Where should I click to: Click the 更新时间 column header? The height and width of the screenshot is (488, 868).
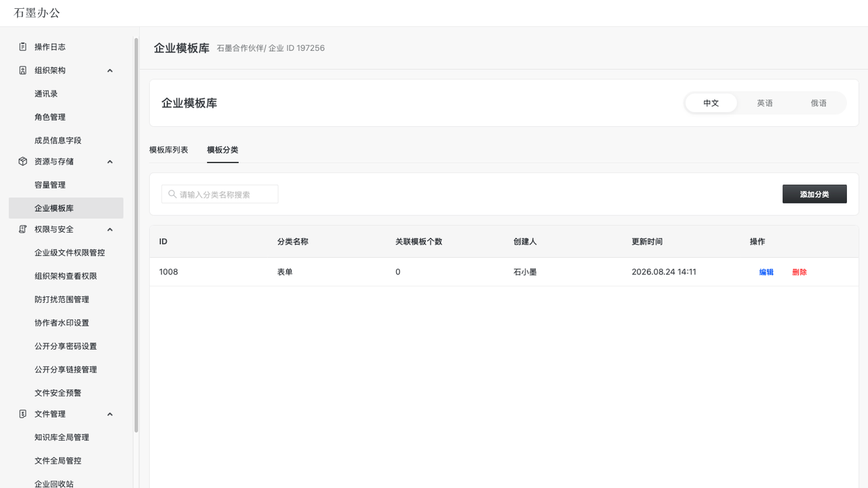pos(647,241)
